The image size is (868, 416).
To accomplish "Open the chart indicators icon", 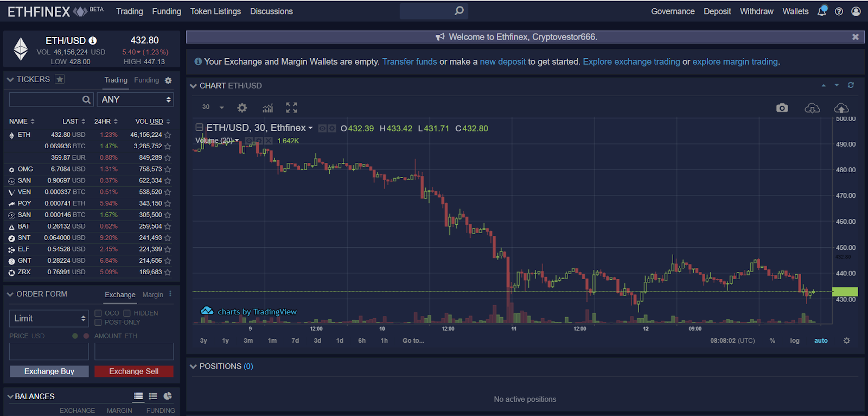I will [x=268, y=108].
